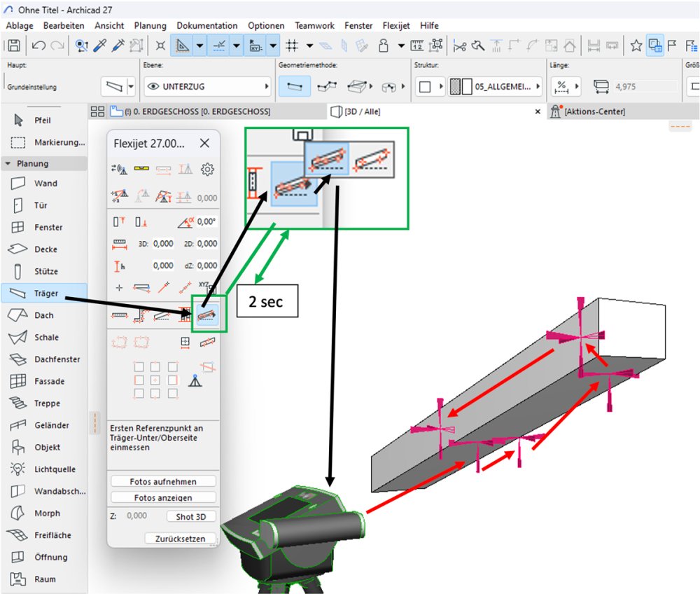The width and height of the screenshot is (700, 594).
Task: Toggle snap guides button in toolbar
Action: tap(219, 45)
